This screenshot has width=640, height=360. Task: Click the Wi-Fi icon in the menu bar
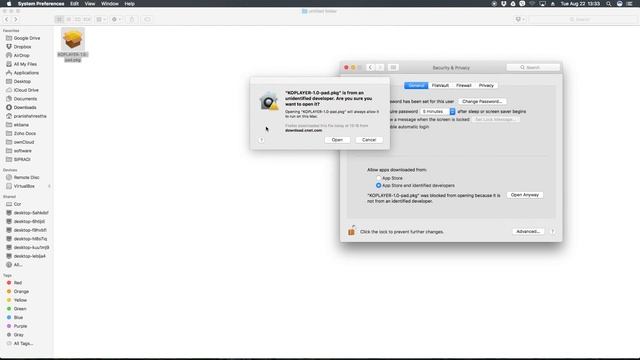click(x=532, y=4)
